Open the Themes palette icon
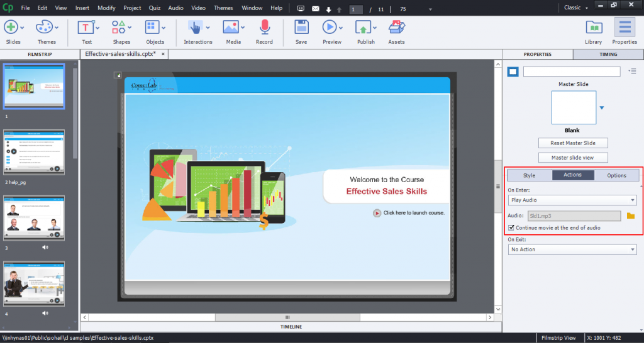This screenshot has height=343, width=644. [43, 28]
